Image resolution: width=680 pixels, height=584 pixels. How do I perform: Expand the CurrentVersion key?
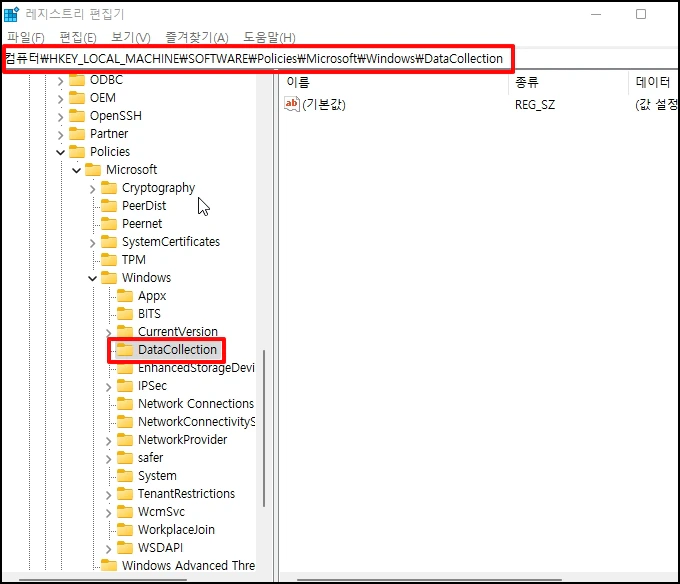tap(108, 333)
